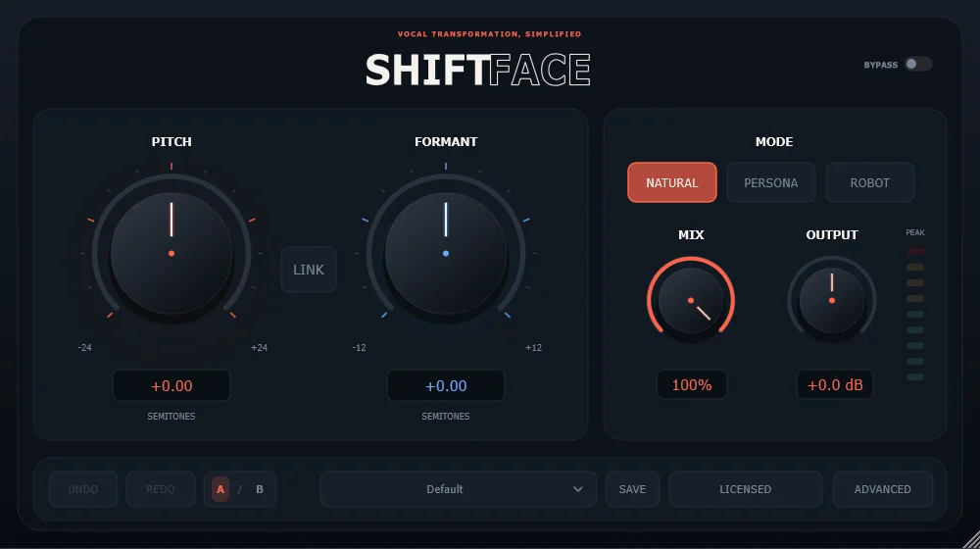This screenshot has width=980, height=549.
Task: Select the B comparison slot
Action: coord(260,489)
